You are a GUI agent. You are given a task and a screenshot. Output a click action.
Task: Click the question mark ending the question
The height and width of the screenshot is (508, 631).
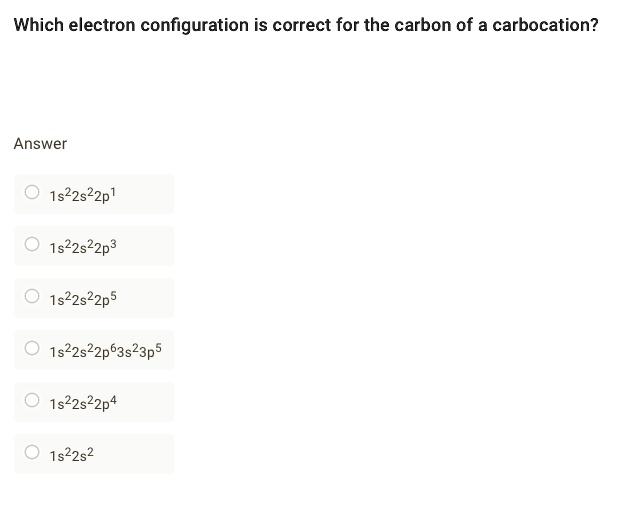[x=594, y=25]
